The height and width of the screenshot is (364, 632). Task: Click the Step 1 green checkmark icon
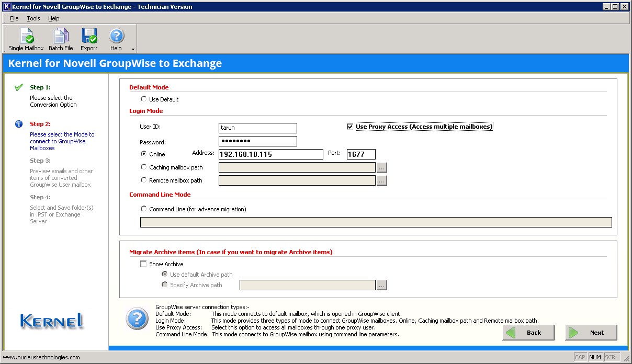[19, 87]
